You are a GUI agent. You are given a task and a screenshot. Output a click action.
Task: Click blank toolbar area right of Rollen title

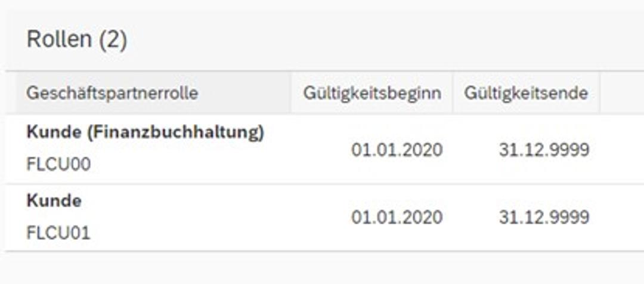tap(386, 40)
